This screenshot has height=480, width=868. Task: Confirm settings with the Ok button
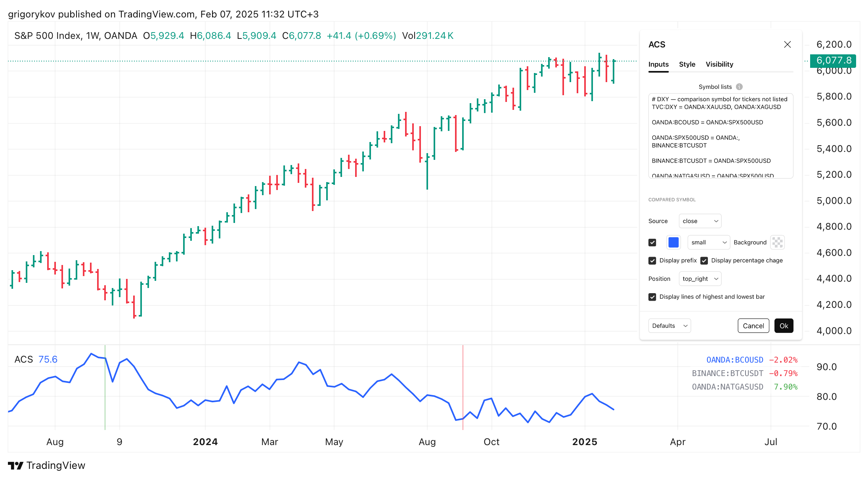pos(784,326)
